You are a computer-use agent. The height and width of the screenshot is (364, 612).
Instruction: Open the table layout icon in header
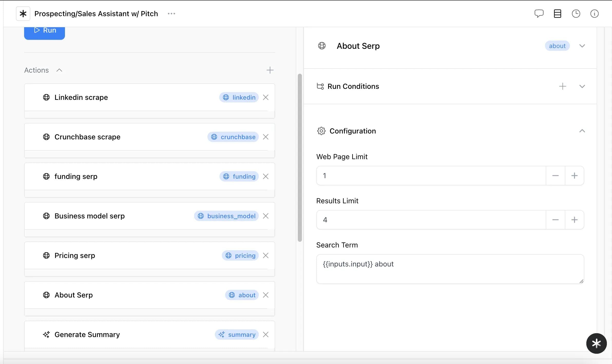point(557,14)
